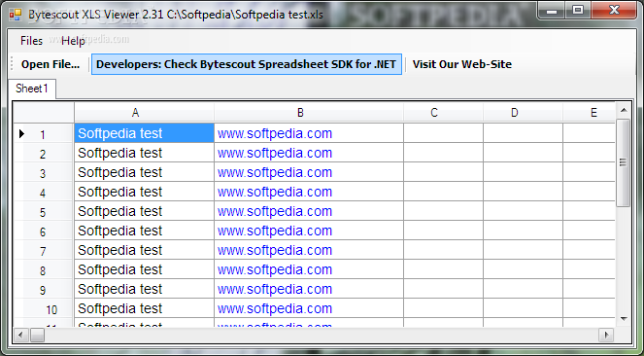
Task: Click the Bytescout app icon in title bar
Action: 15,15
